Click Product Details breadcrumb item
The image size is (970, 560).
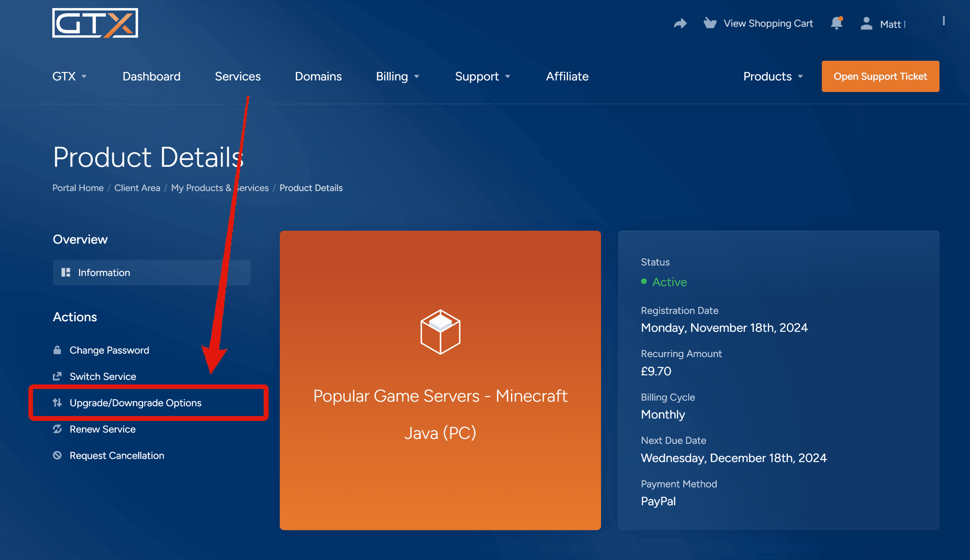tap(311, 188)
